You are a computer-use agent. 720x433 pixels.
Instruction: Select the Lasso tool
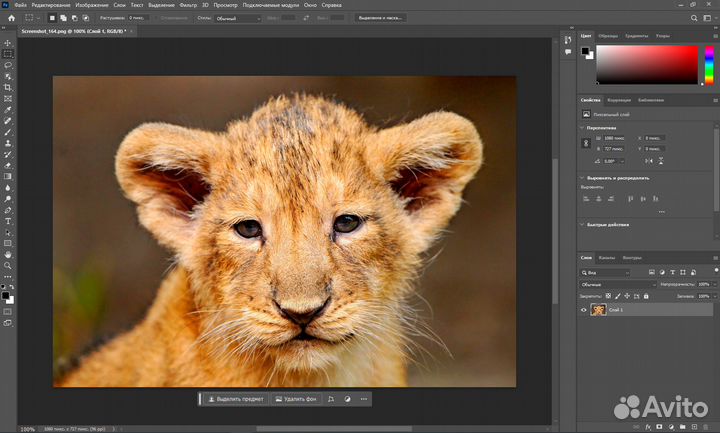pyautogui.click(x=8, y=65)
